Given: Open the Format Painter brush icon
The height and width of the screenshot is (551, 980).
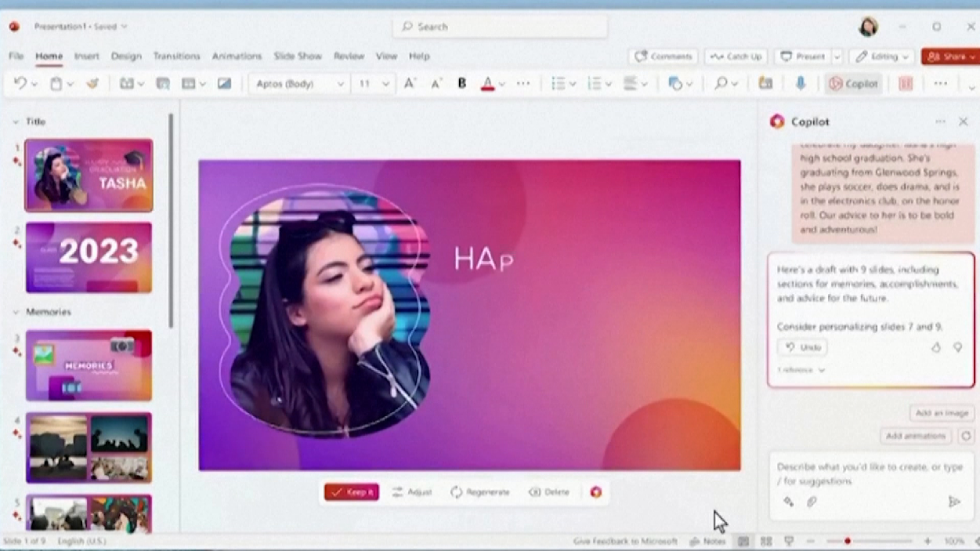Looking at the screenshot, I should click(x=92, y=84).
